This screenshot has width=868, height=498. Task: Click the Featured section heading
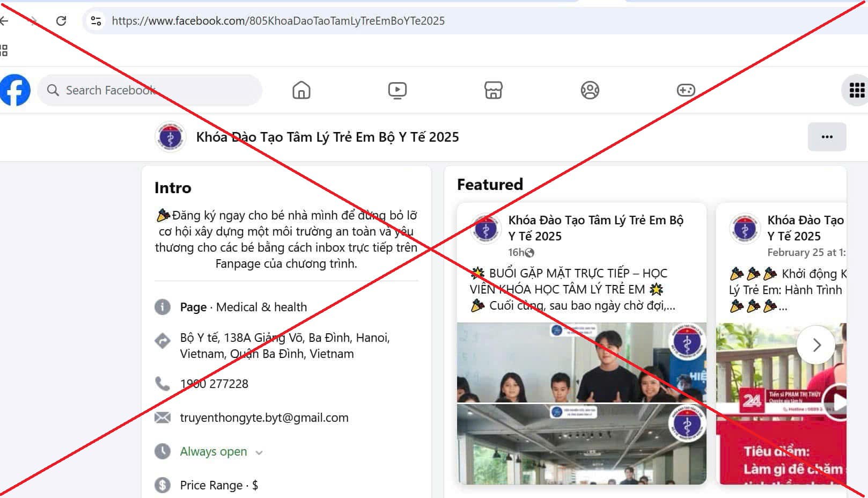(x=490, y=184)
